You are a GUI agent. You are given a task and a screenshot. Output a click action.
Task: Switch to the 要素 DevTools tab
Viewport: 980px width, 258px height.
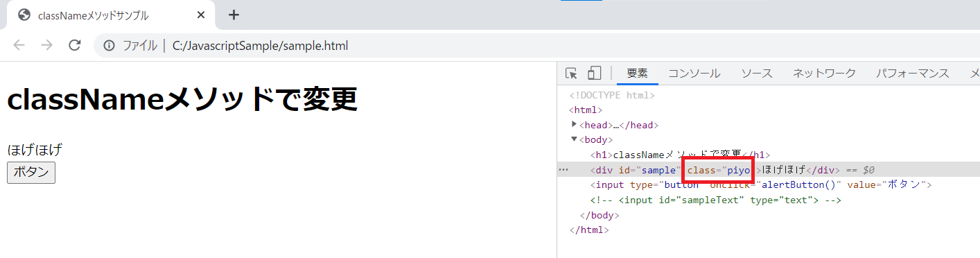coord(637,74)
